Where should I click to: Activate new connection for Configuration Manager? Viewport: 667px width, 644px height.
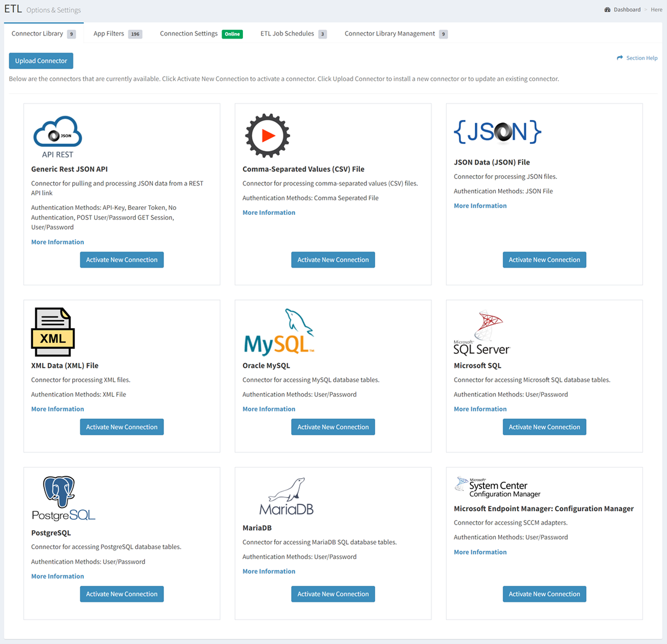coord(545,594)
